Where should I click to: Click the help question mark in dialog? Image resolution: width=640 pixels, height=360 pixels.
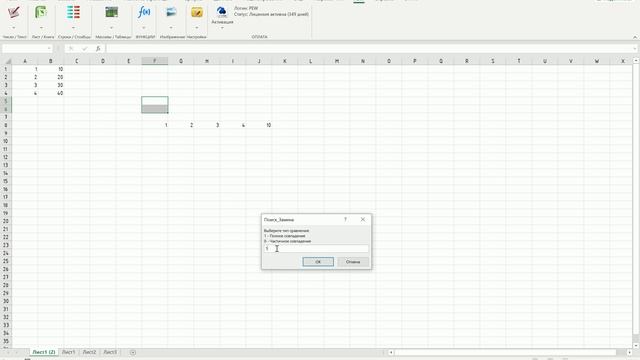point(345,220)
